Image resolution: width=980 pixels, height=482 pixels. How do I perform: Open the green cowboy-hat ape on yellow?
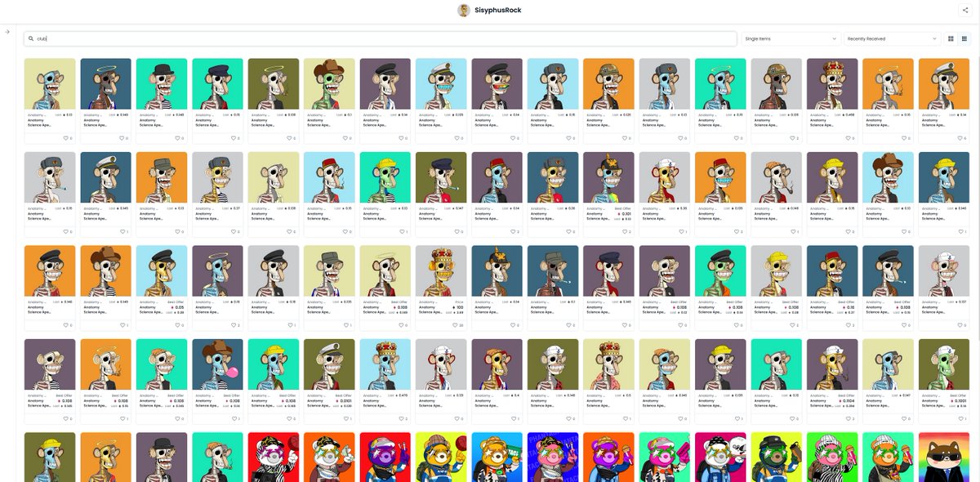coord(329,84)
